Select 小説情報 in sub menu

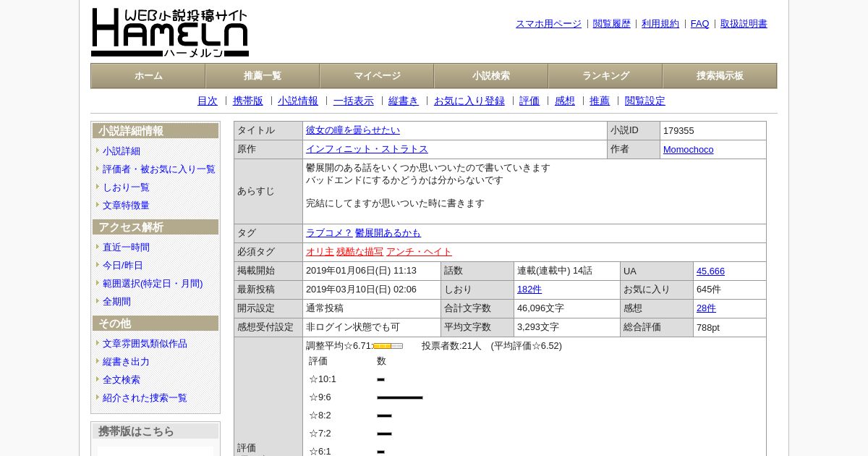(298, 101)
